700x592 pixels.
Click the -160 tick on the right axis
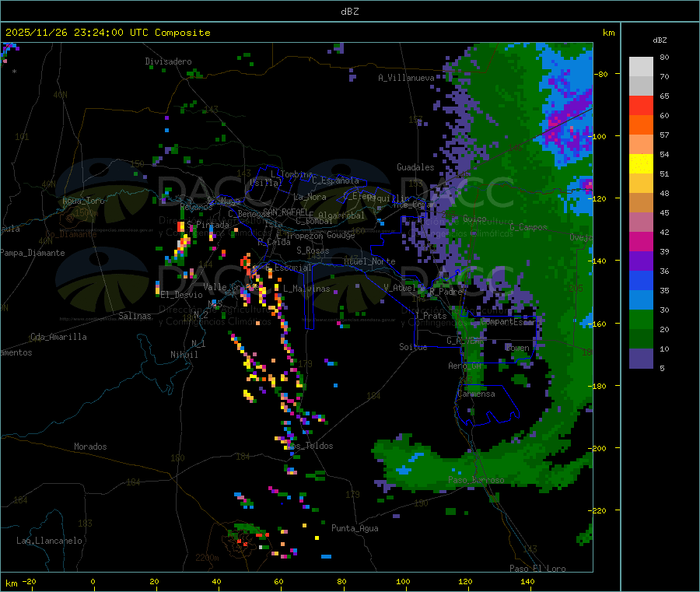598,324
